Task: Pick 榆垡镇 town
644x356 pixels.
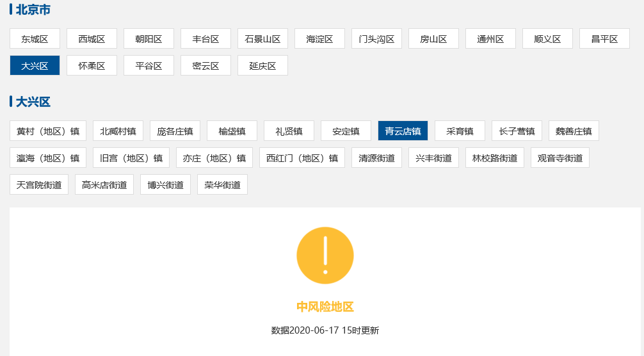Action: coord(232,131)
